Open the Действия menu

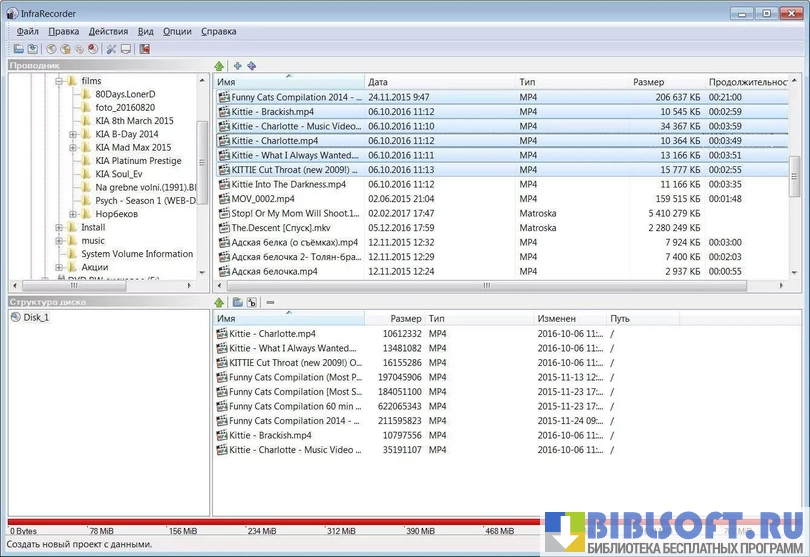point(108,32)
